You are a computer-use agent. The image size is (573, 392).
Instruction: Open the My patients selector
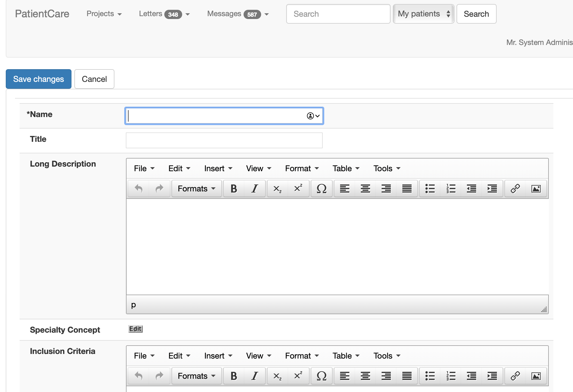click(x=423, y=14)
